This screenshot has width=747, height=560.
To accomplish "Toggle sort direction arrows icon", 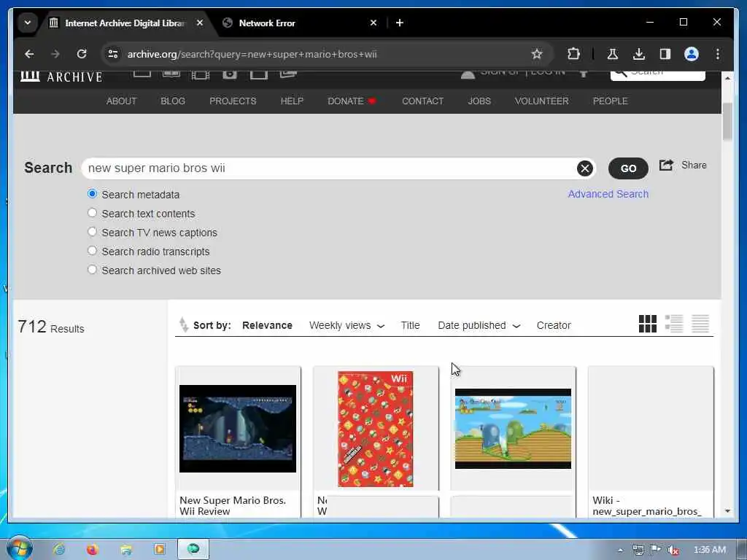I will 183,324.
